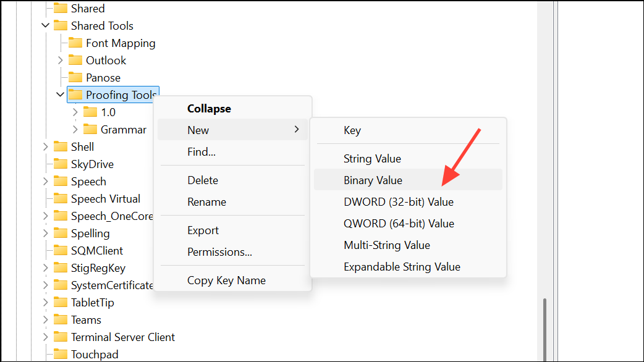Collapse the Shared Tools tree node
Viewport: 644px width, 362px height.
point(46,25)
